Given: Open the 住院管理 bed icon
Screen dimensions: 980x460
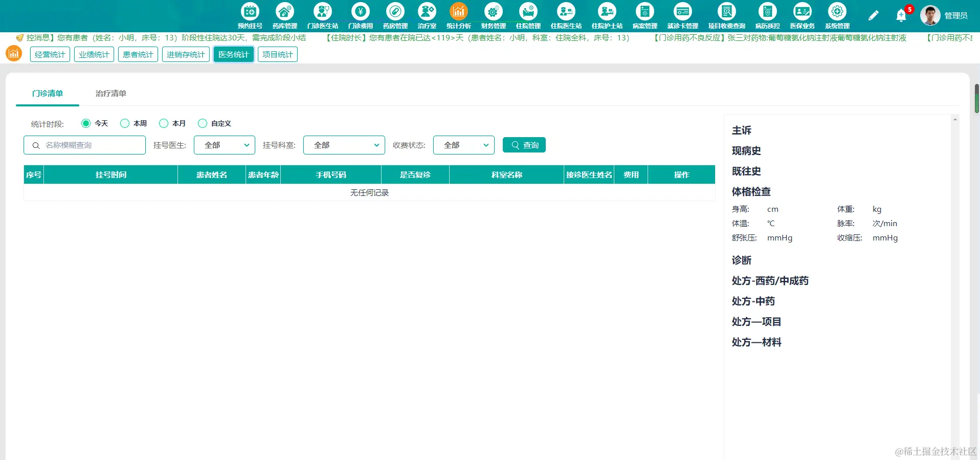Looking at the screenshot, I should [x=528, y=11].
